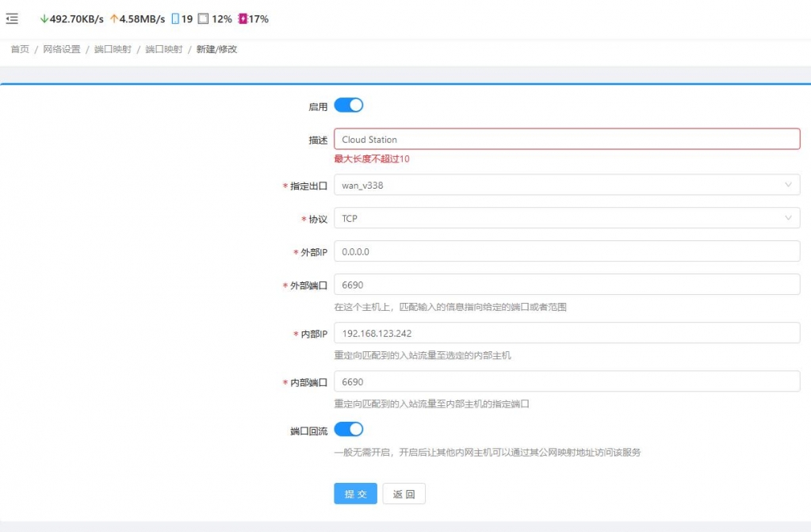Click the magenta 17% chip icon

[x=242, y=19]
